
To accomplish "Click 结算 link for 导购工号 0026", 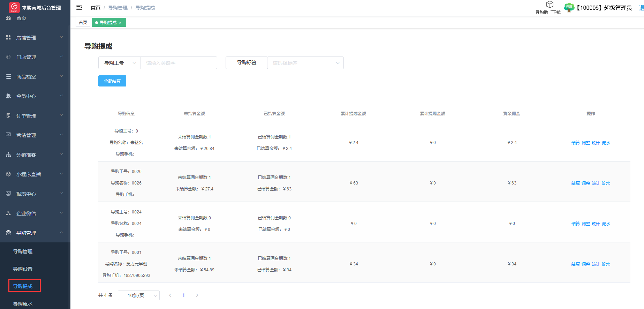I will pyautogui.click(x=575, y=183).
